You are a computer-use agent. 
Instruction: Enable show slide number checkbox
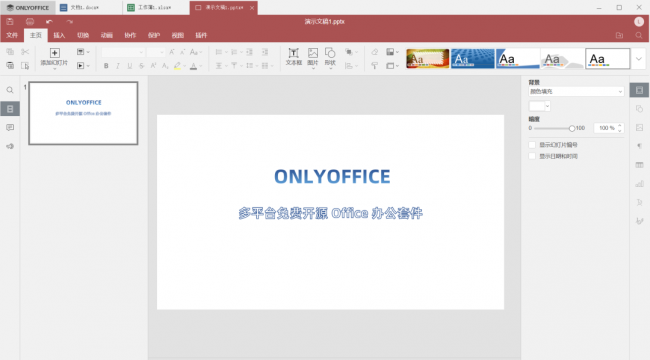[x=532, y=145]
